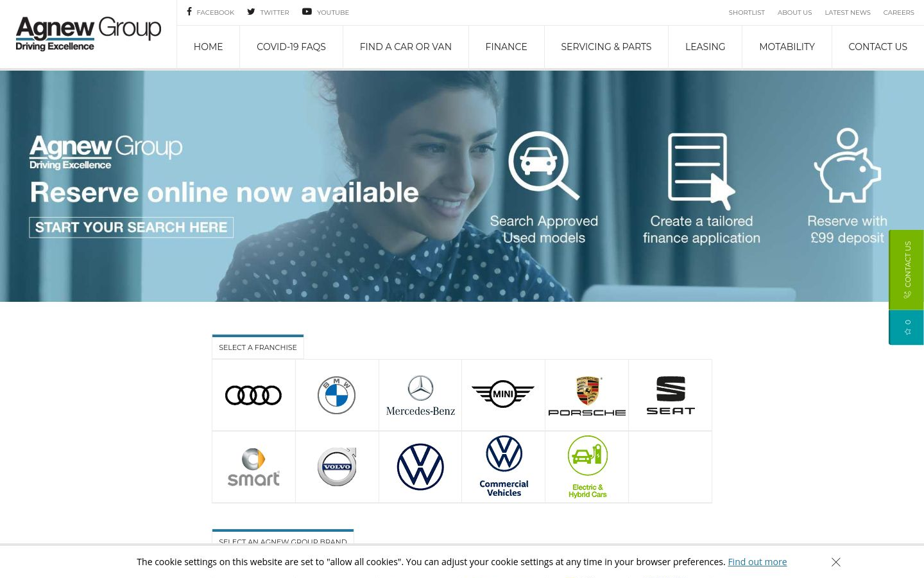The height and width of the screenshot is (578, 924).
Task: Open the Contact Us menu item
Action: 878,47
